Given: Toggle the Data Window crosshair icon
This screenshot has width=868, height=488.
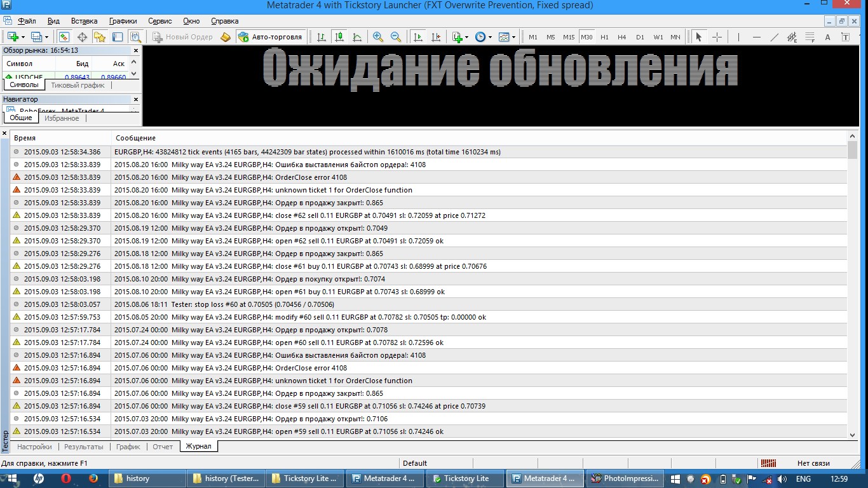Looking at the screenshot, I should [x=81, y=37].
